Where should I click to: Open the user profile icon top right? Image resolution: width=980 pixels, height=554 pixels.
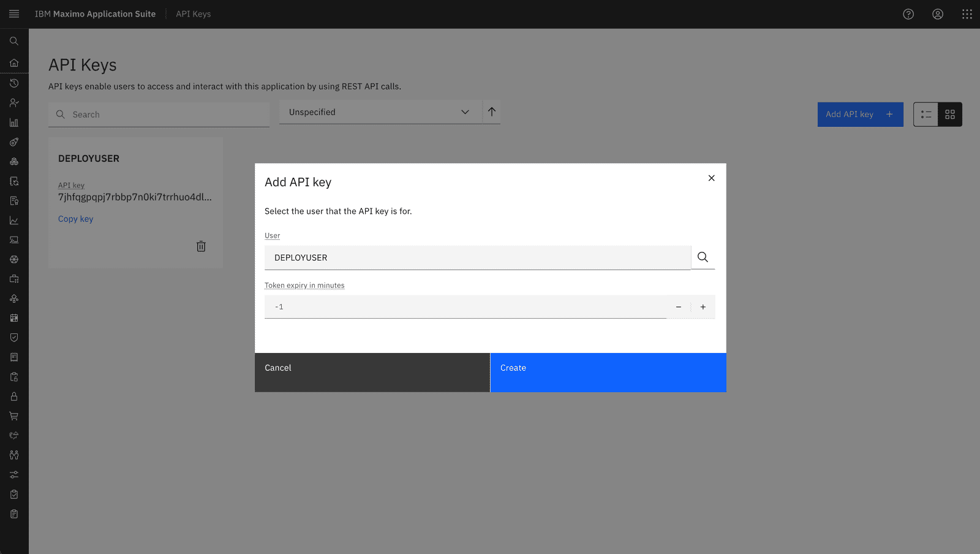[x=938, y=14]
